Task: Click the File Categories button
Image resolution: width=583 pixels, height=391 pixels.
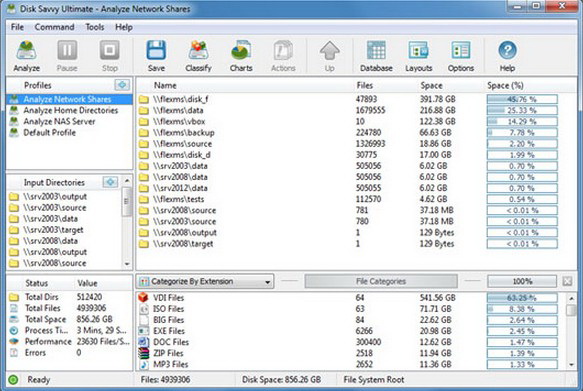Action: coord(381,281)
